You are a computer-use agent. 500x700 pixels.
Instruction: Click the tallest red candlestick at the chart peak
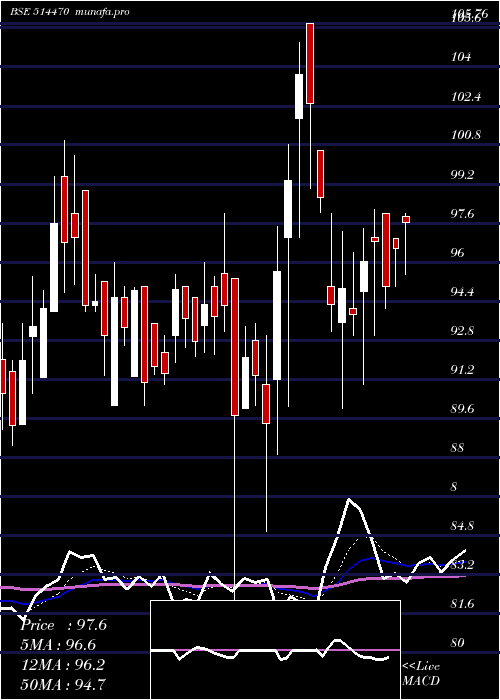[x=310, y=63]
